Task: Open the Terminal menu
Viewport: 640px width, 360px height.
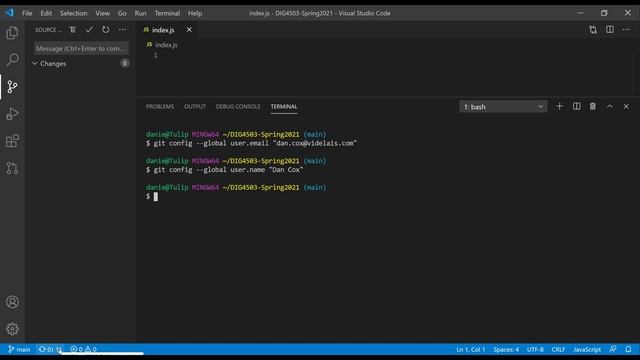Action: 167,13
